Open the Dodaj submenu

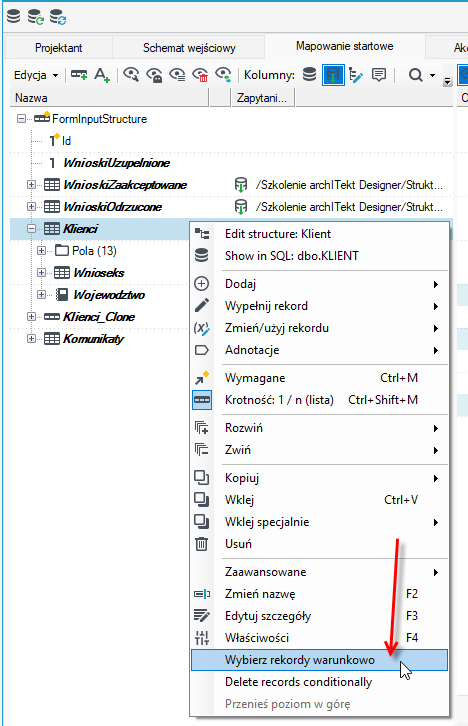click(319, 284)
